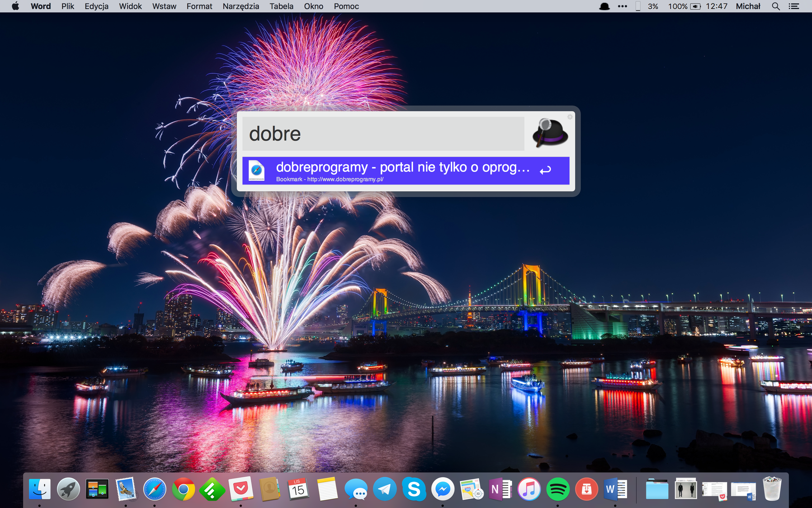
Task: Open Google Chrome in the Dock
Action: tap(183, 489)
